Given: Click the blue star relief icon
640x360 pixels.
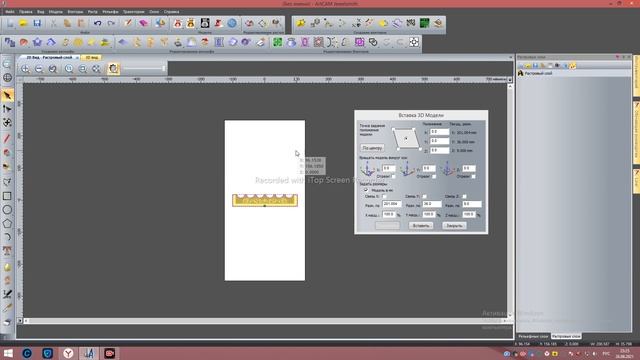Looking at the screenshot, I should tap(37, 42).
